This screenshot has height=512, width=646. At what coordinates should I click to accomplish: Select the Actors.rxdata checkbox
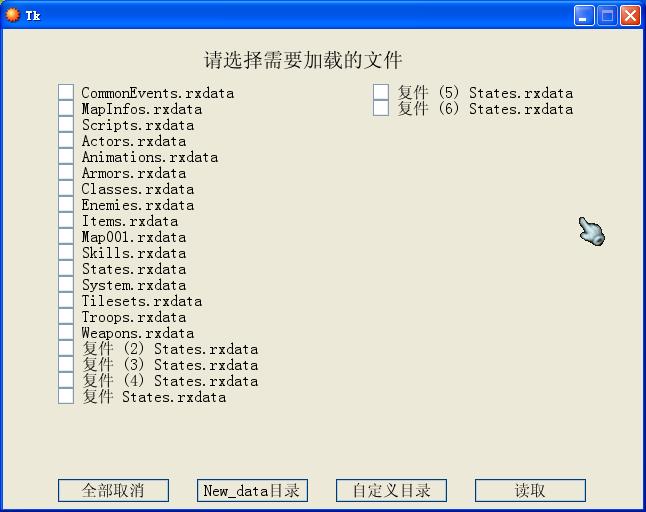point(66,140)
